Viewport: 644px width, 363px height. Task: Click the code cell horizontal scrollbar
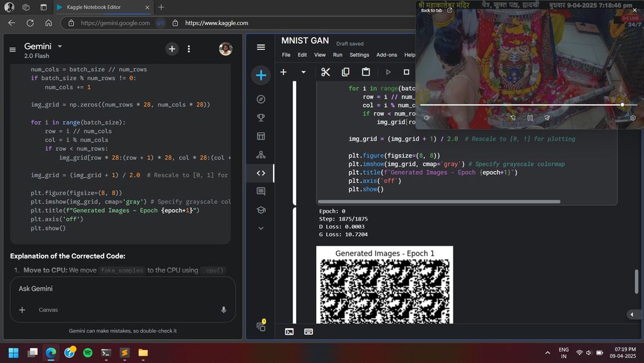[439, 202]
